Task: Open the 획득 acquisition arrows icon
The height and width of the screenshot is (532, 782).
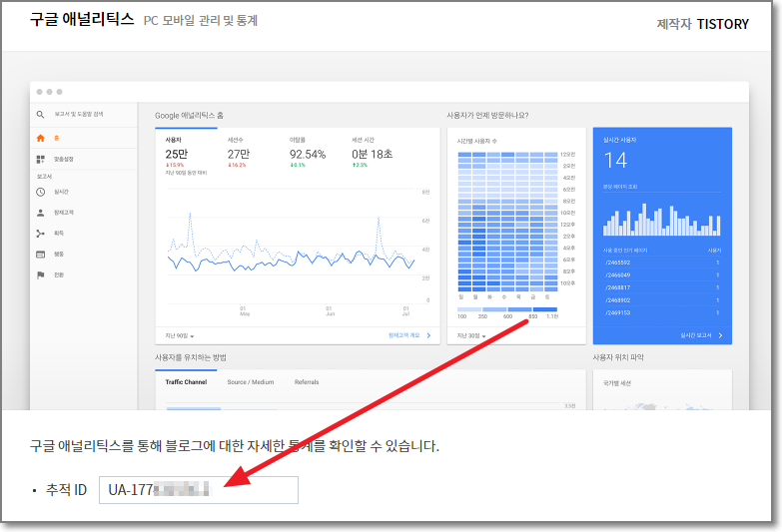Action: tap(41, 234)
